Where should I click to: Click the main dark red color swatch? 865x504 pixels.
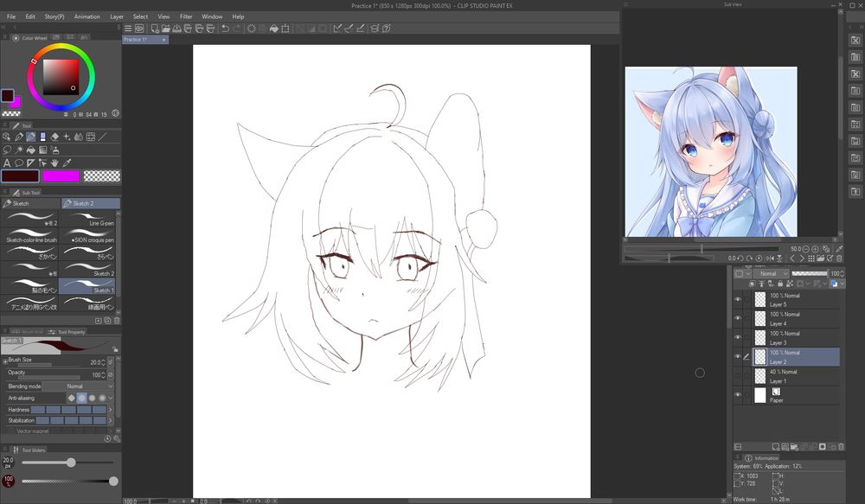[x=21, y=176]
